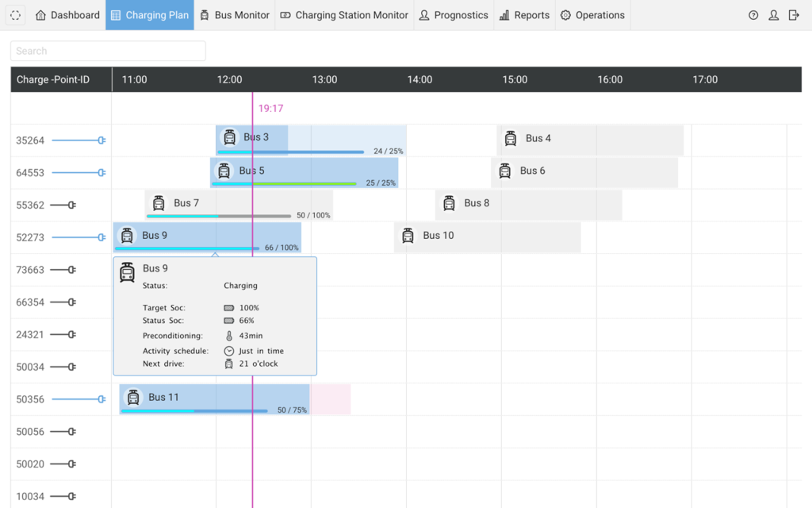Open the user profile icon

774,15
